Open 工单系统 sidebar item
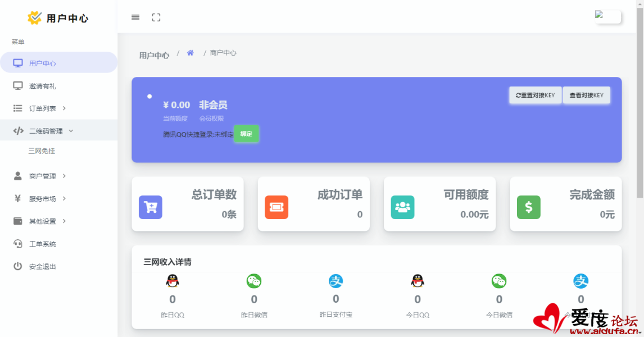 click(x=59, y=244)
